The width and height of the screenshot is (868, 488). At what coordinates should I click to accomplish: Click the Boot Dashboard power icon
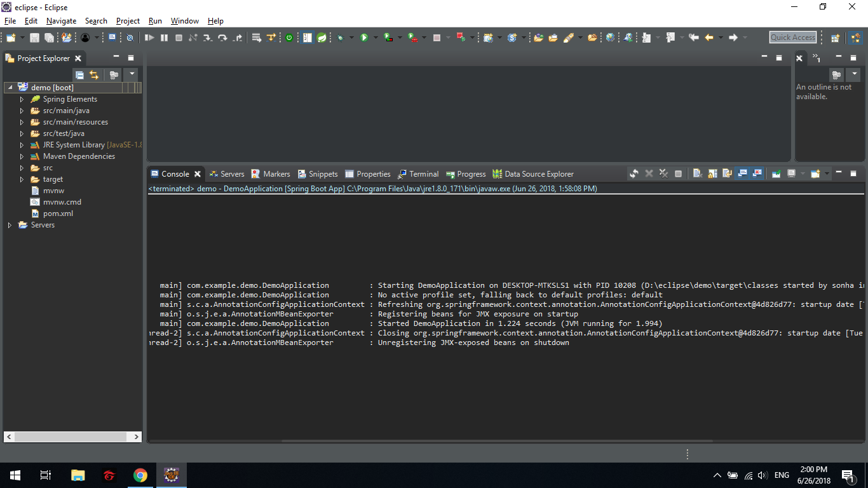coord(289,38)
